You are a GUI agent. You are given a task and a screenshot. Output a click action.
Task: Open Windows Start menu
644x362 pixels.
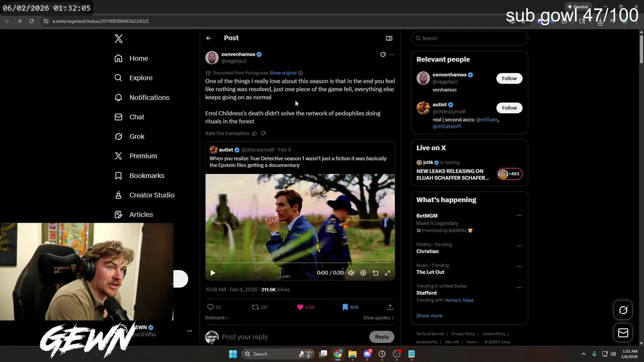tap(233, 354)
